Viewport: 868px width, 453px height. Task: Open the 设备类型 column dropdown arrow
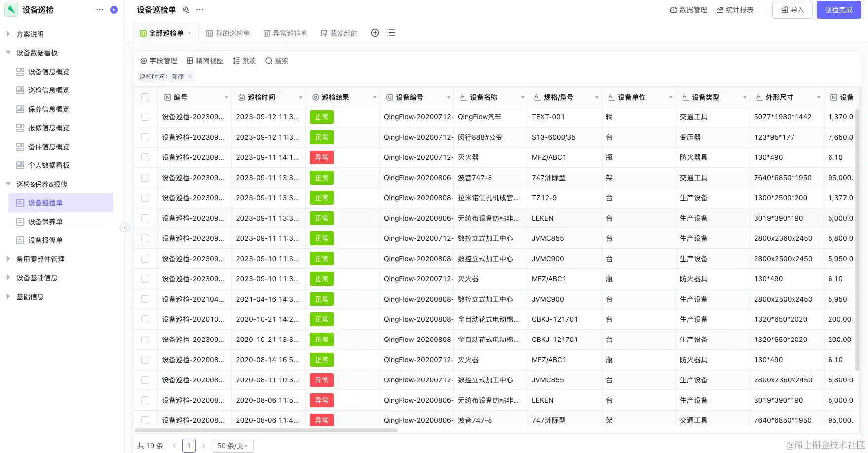745,97
